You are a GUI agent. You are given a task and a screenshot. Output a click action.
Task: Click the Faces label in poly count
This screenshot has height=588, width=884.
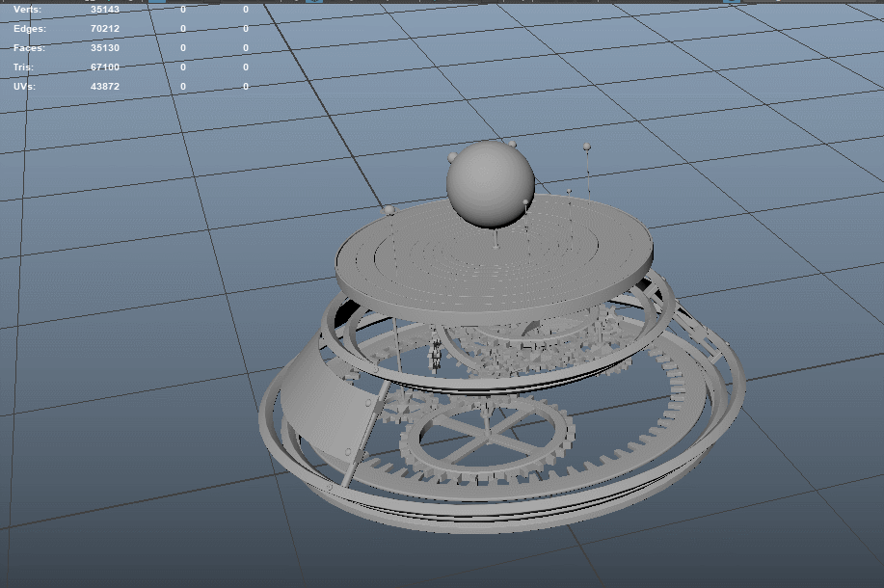pos(29,47)
